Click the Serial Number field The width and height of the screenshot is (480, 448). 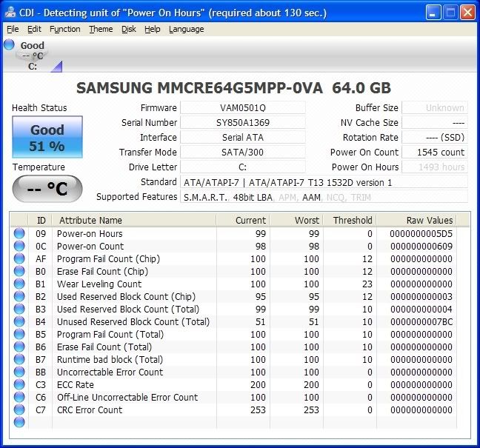(242, 123)
